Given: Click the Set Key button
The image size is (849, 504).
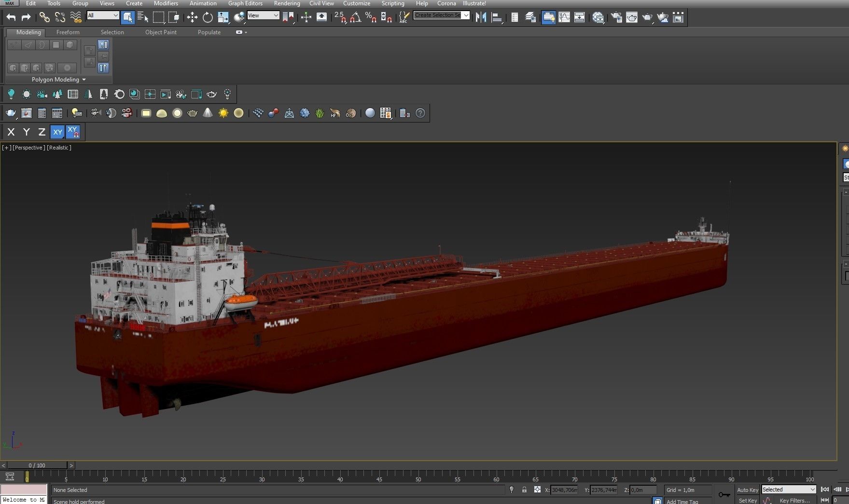Looking at the screenshot, I should coord(747,501).
